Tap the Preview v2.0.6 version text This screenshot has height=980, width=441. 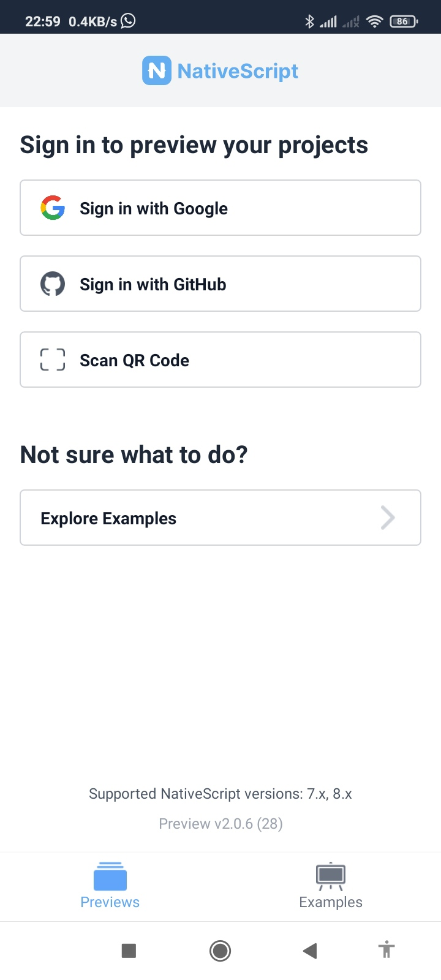(x=221, y=824)
